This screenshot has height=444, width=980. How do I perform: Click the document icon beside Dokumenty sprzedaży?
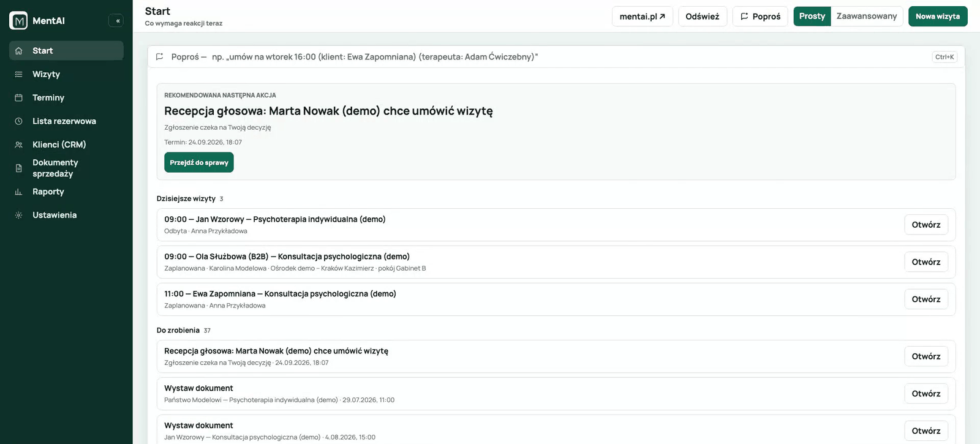click(x=19, y=168)
